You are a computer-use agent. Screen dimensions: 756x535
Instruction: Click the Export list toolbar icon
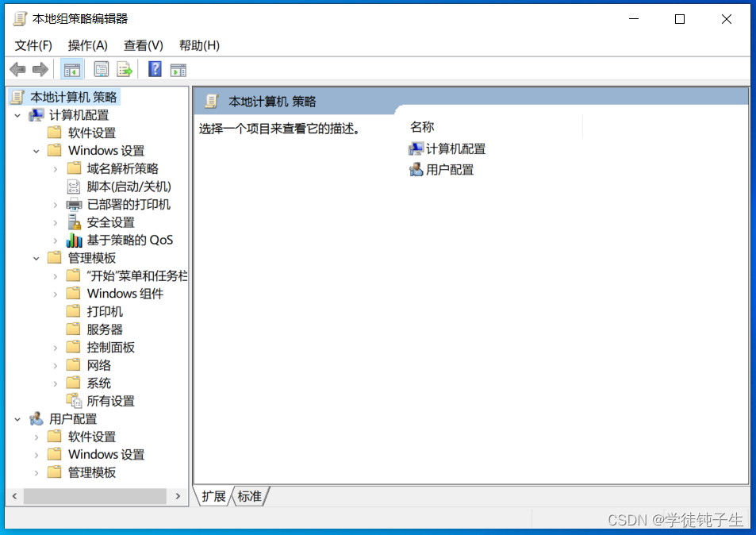pyautogui.click(x=125, y=70)
